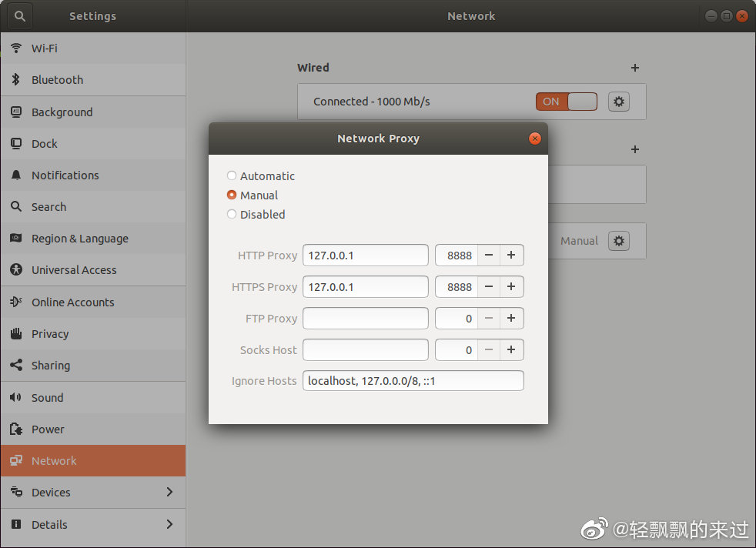Click the Notifications bell icon
The width and height of the screenshot is (756, 548).
16,175
